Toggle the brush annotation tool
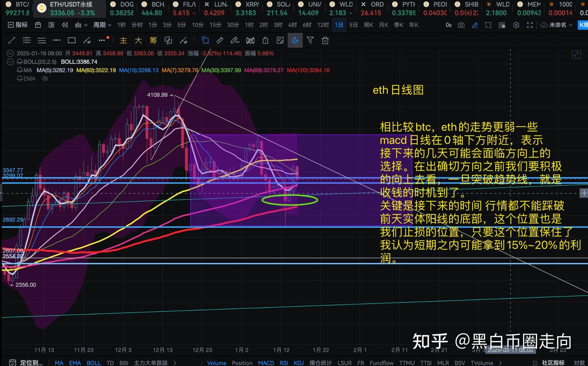This screenshot has width=588, height=366. point(235,40)
